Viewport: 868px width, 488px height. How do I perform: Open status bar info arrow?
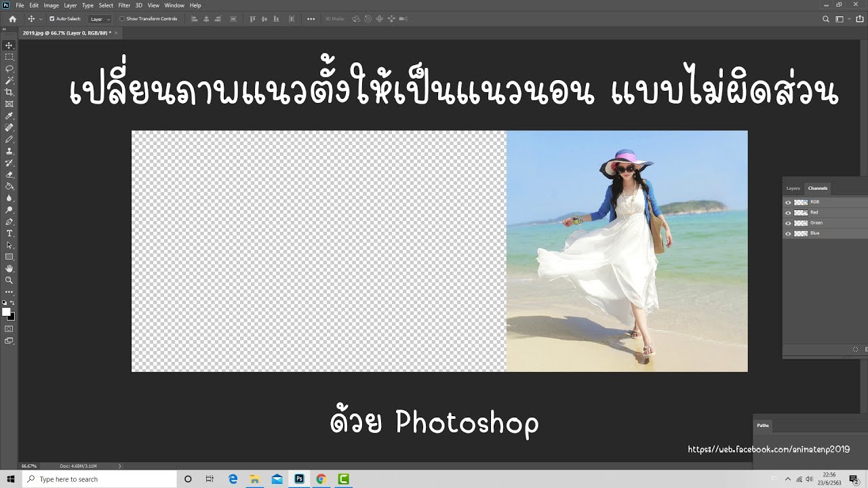point(120,466)
